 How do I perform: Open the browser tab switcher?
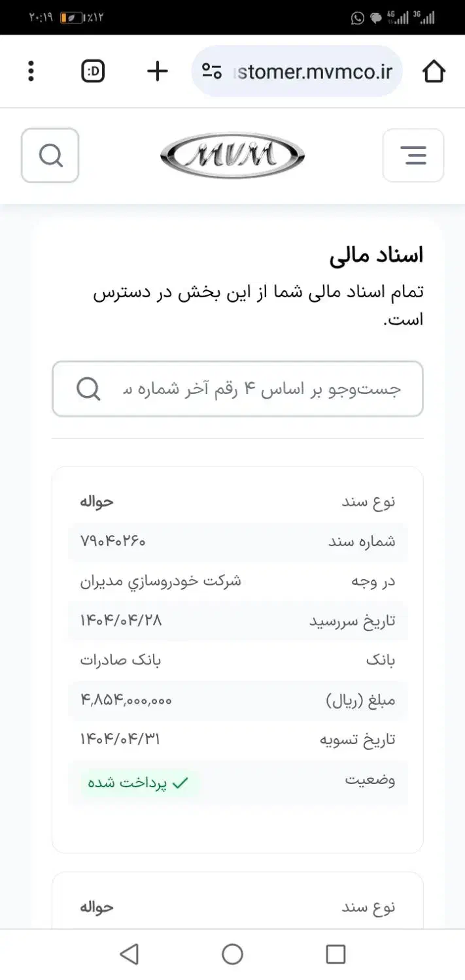[x=93, y=71]
